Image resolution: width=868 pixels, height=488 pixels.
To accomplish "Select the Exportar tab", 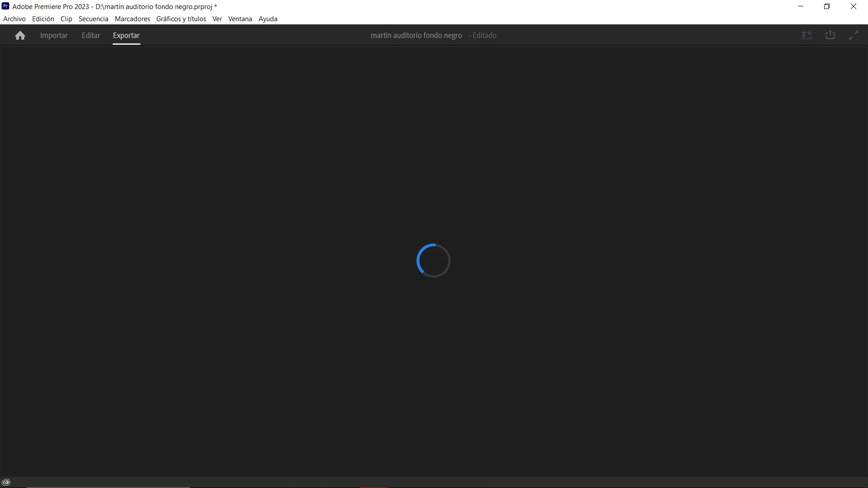I will pos(126,35).
